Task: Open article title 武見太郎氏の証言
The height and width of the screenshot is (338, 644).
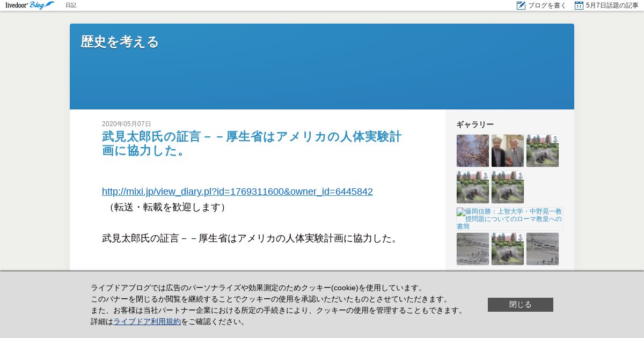Action: (252, 143)
